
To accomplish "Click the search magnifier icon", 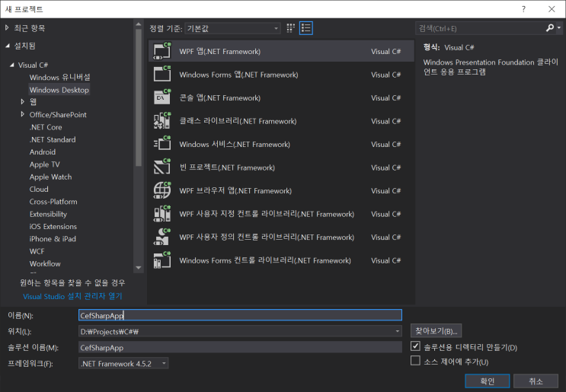I will pos(550,28).
